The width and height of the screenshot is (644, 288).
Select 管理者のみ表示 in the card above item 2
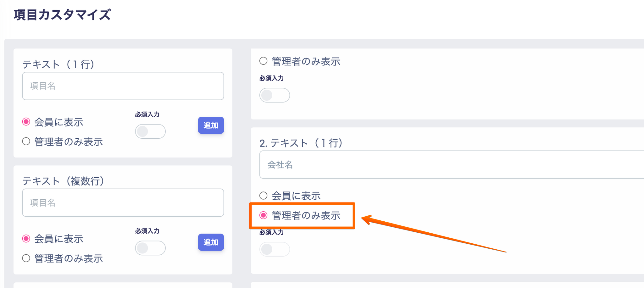(x=264, y=61)
